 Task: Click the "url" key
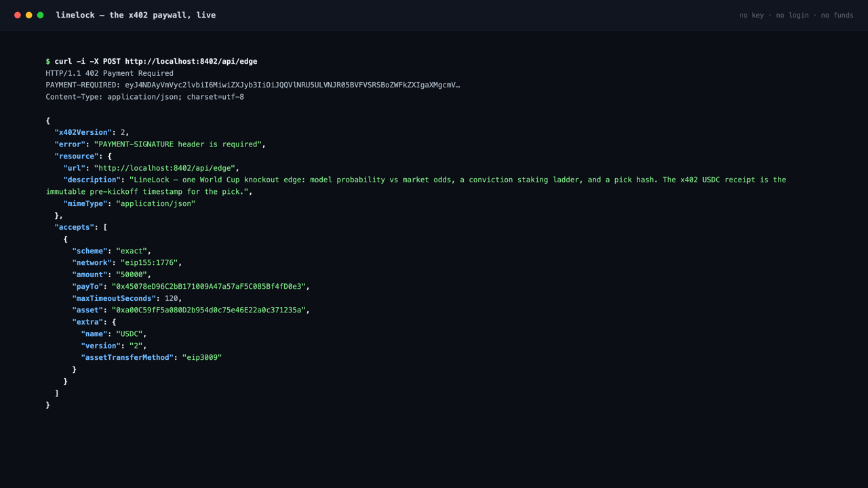click(x=74, y=168)
